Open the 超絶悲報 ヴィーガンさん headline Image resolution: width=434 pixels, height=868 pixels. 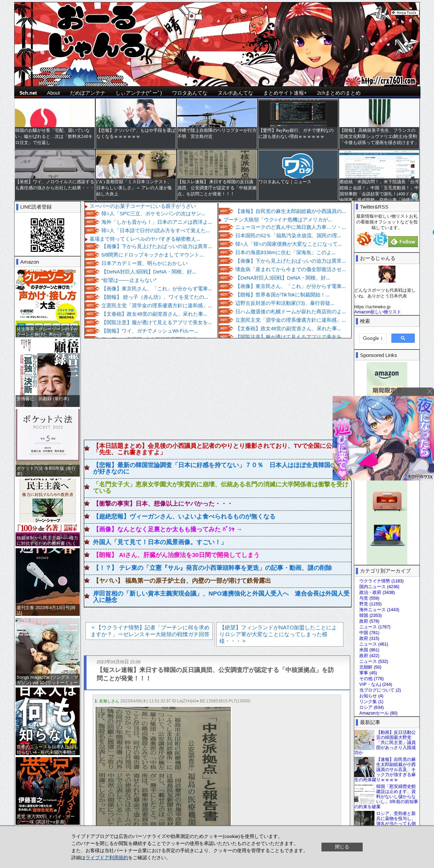(184, 516)
